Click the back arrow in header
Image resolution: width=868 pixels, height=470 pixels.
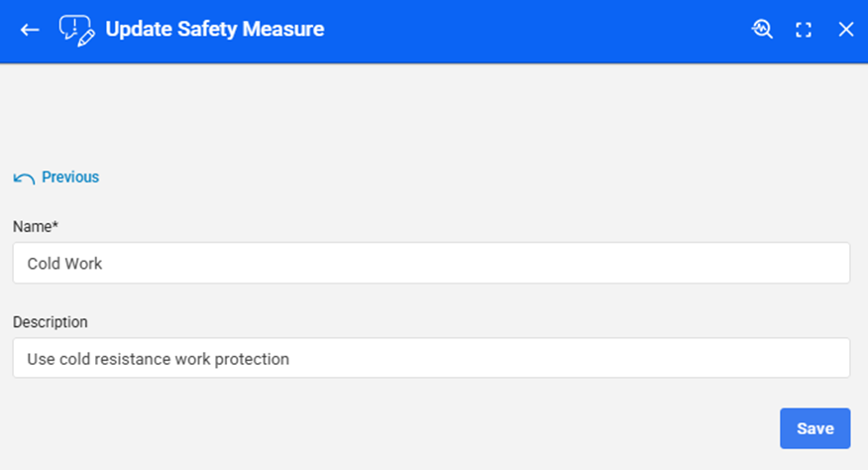[30, 30]
